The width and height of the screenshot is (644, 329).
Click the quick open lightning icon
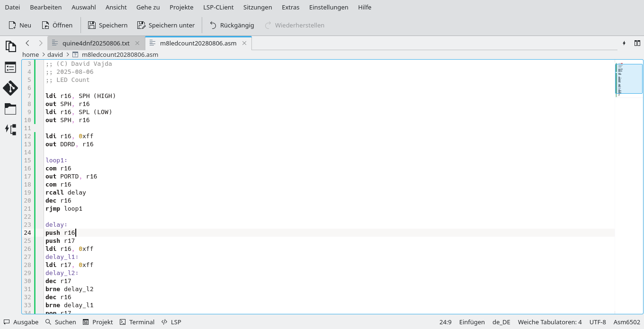point(624,43)
